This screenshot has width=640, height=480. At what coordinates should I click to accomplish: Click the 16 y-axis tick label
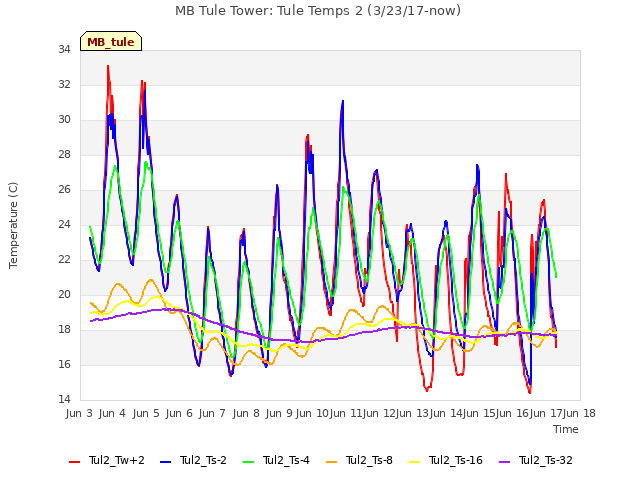click(x=64, y=364)
